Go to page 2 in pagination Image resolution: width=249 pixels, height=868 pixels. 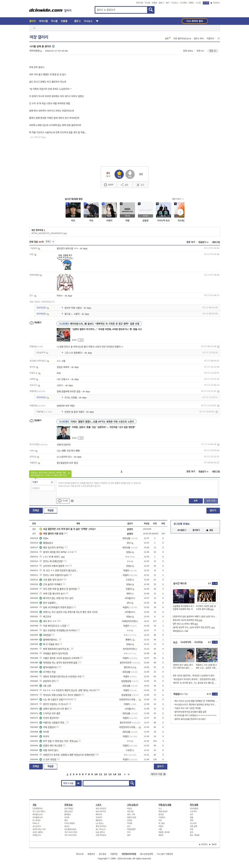70,774
